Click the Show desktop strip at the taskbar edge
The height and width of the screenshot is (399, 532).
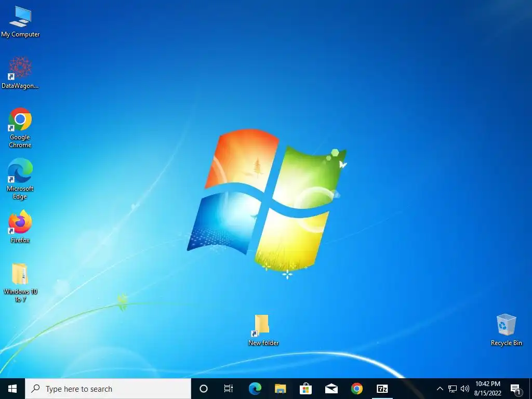click(530, 389)
